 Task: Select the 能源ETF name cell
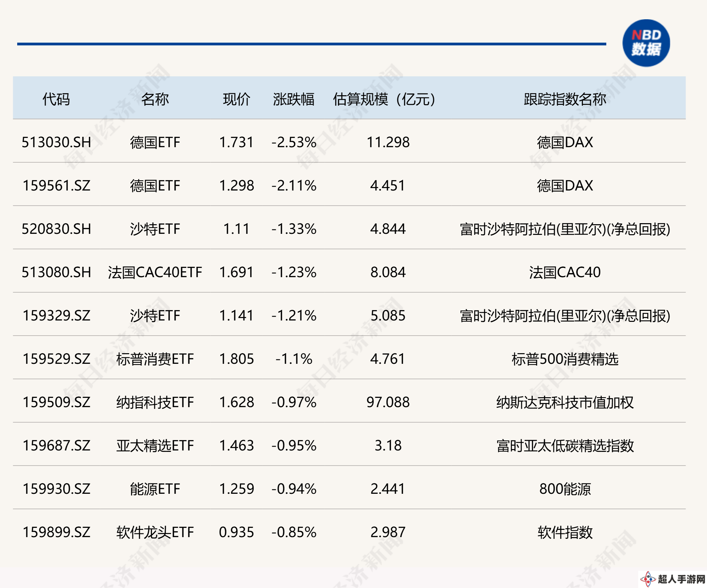point(155,489)
